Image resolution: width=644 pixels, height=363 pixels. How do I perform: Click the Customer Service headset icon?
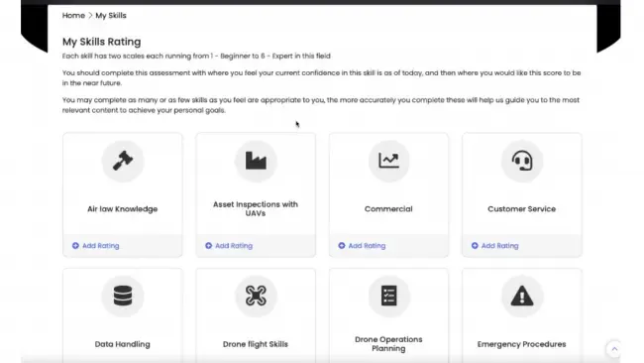click(x=521, y=161)
